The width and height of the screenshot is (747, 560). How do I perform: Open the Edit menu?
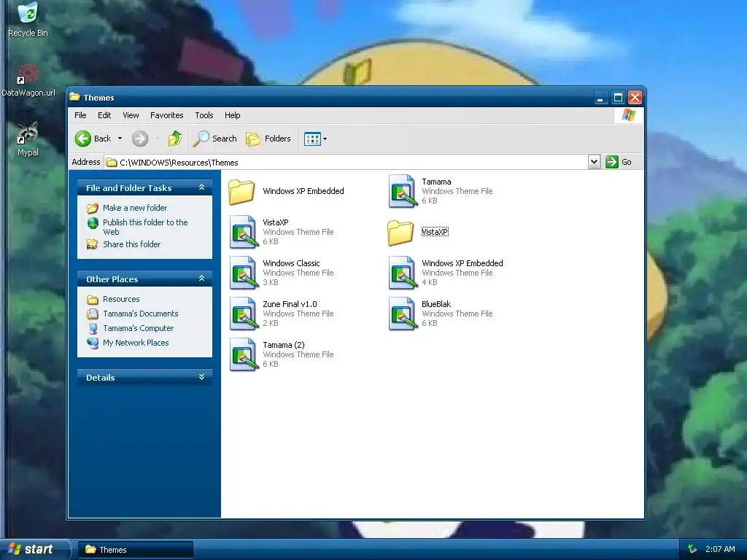click(x=104, y=115)
